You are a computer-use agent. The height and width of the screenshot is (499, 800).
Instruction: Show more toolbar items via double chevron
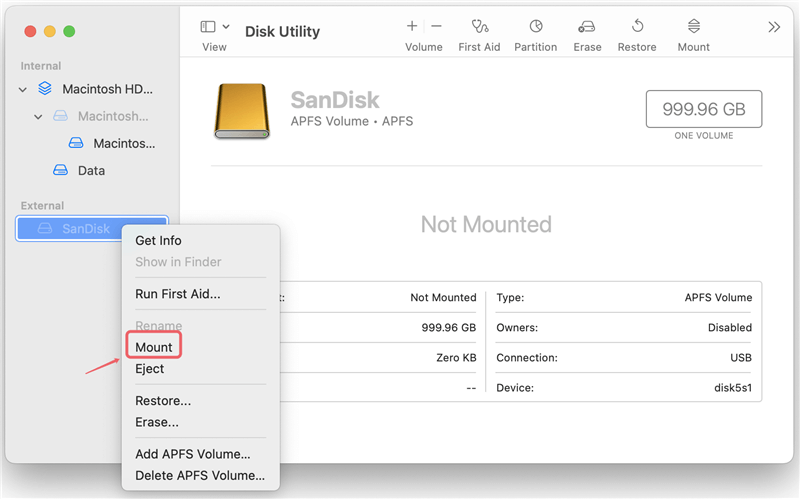(774, 27)
